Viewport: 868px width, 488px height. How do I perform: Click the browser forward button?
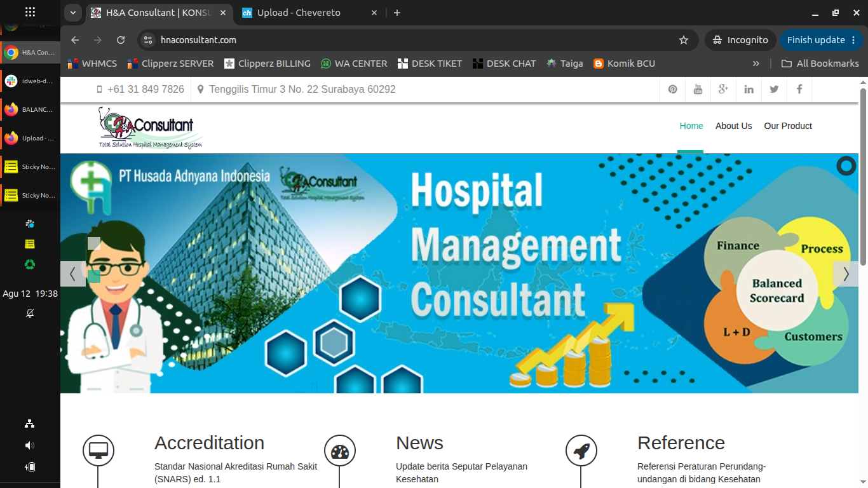coord(98,40)
